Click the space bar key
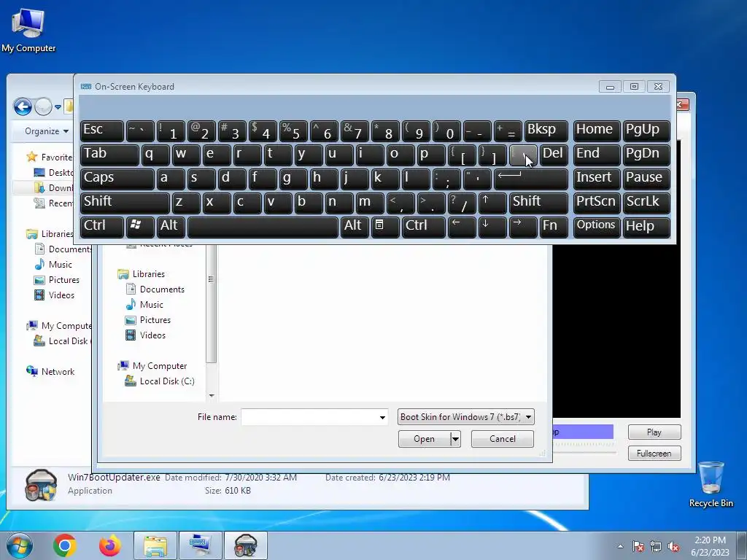This screenshot has height=560, width=747. coord(263,226)
